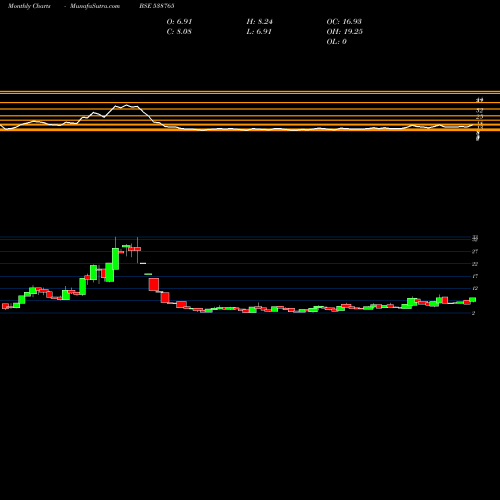Click the 2 price axis label

click(473, 313)
